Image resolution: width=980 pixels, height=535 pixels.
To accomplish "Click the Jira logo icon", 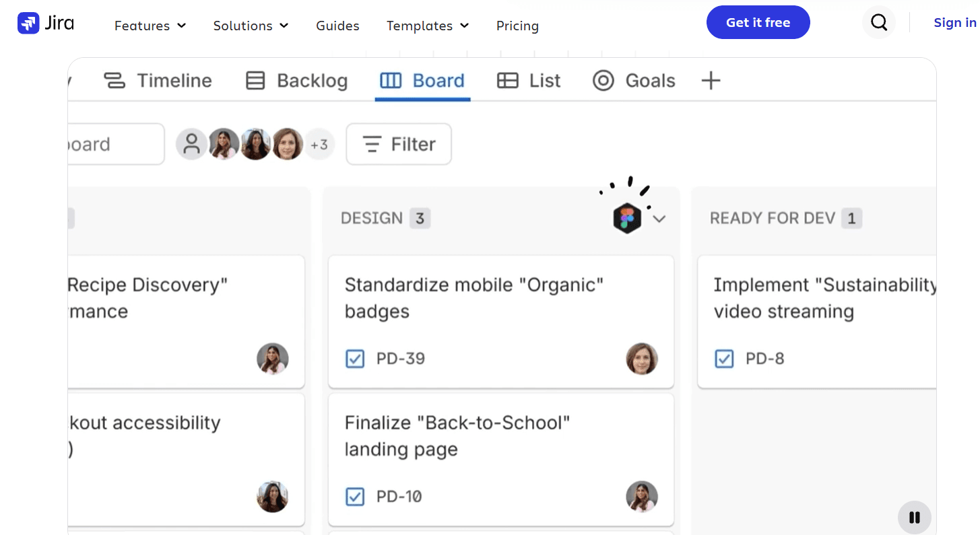I will click(28, 23).
